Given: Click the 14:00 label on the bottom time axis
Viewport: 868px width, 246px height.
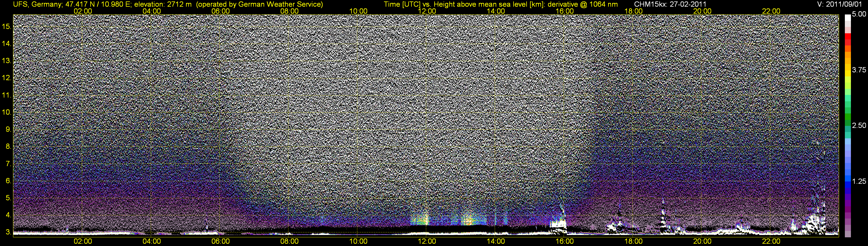Looking at the screenshot, I should [x=496, y=241].
